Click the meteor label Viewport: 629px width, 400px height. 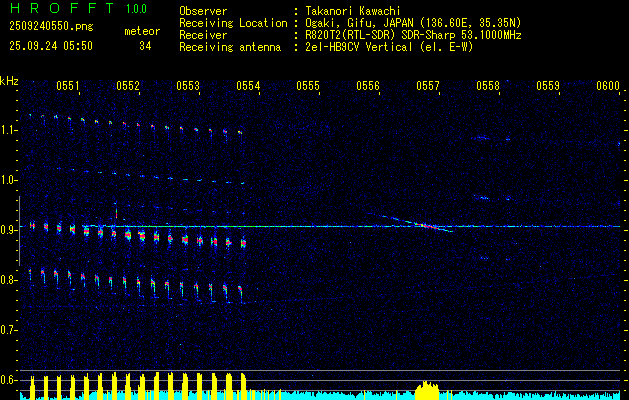(x=142, y=31)
